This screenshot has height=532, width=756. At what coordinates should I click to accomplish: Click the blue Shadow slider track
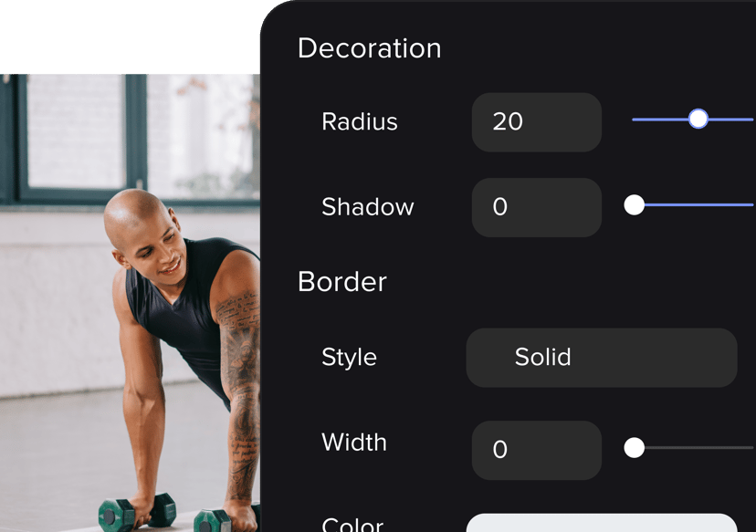point(699,204)
